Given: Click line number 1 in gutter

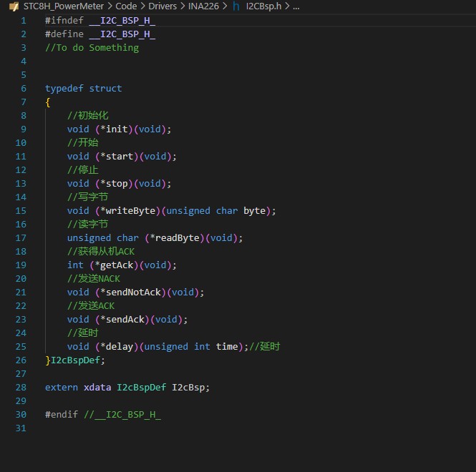Looking at the screenshot, I should coord(24,21).
